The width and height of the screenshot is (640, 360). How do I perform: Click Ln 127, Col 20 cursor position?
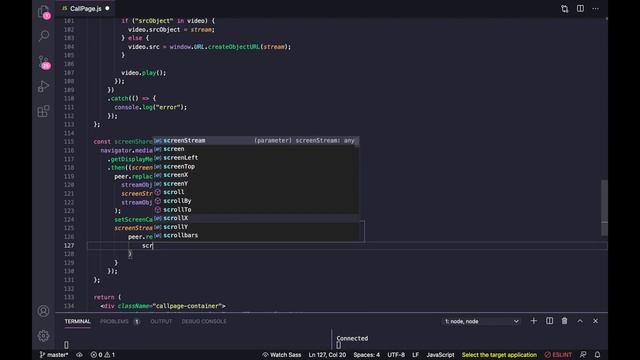(327, 355)
